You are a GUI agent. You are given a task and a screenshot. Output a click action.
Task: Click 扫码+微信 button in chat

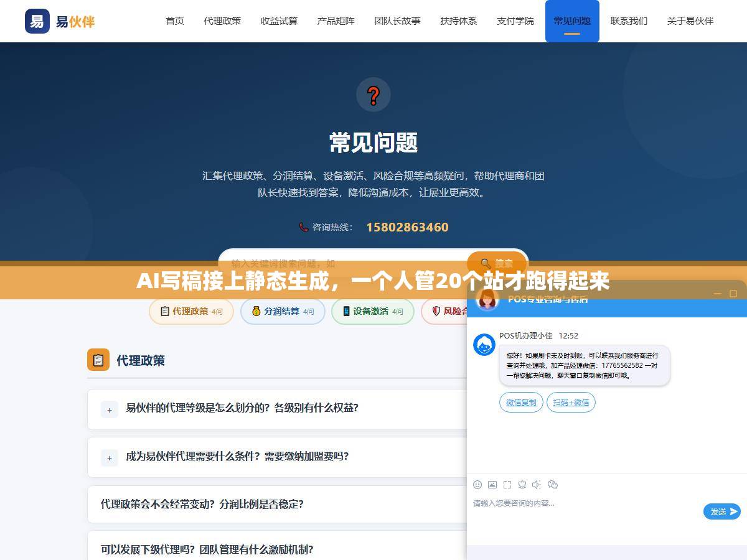point(571,403)
